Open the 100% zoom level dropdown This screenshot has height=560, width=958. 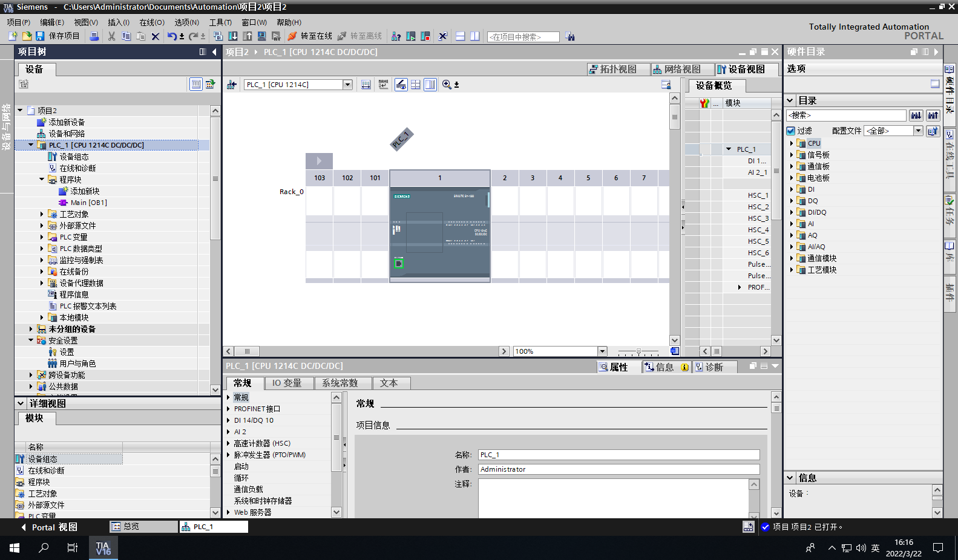click(x=602, y=351)
